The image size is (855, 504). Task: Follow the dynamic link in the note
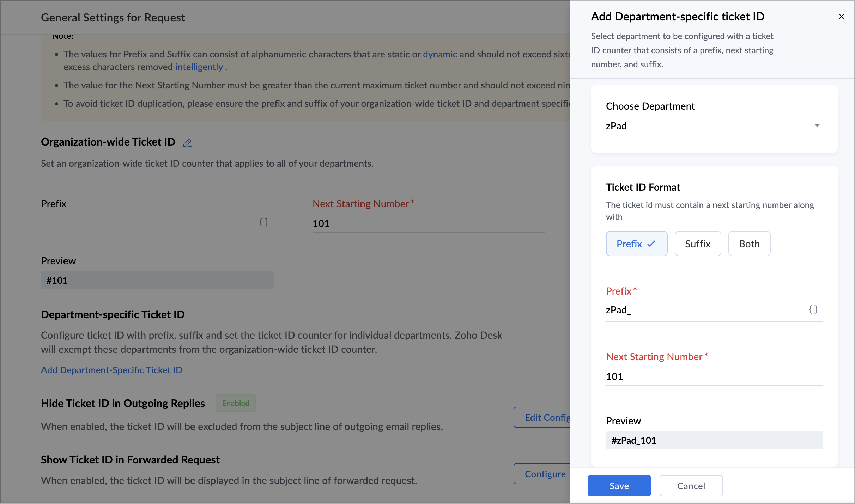click(x=439, y=54)
